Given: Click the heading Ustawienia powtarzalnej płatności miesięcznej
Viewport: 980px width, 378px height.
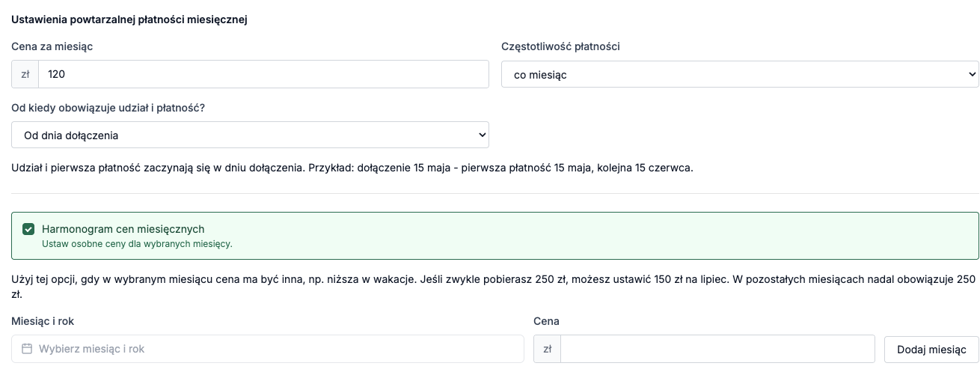Looking at the screenshot, I should pos(129,19).
